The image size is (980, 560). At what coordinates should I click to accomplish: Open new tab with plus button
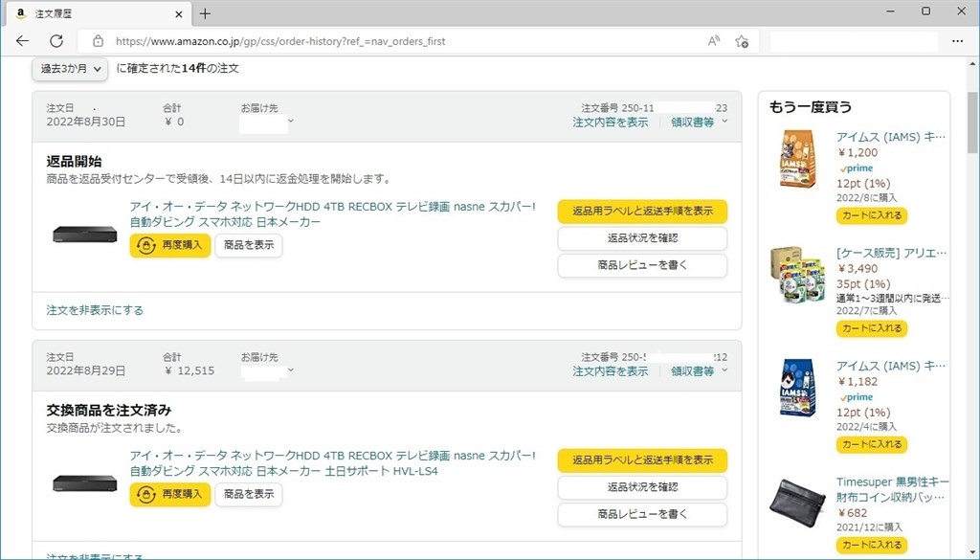(x=205, y=13)
